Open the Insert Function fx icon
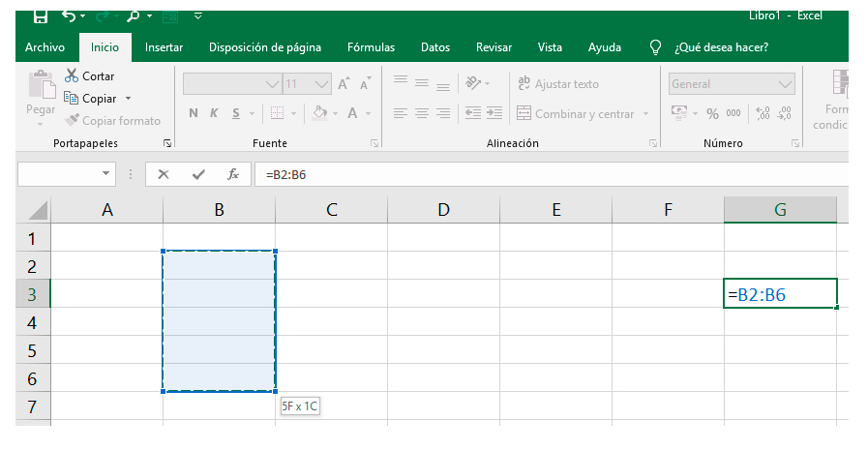The height and width of the screenshot is (450, 868). click(x=232, y=174)
